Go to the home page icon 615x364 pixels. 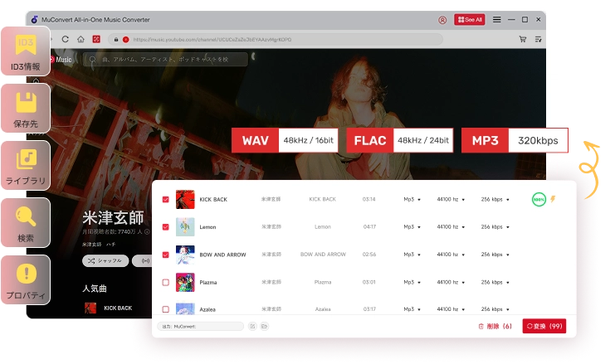(x=81, y=39)
